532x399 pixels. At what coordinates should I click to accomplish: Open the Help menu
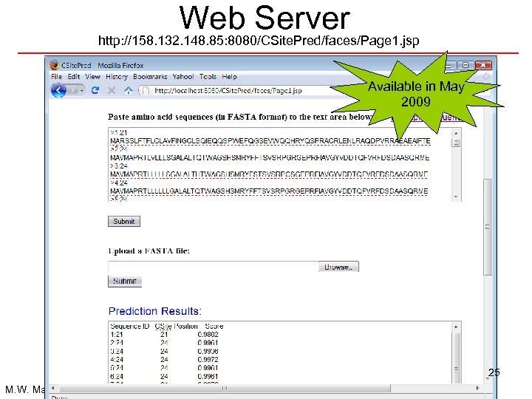point(229,77)
